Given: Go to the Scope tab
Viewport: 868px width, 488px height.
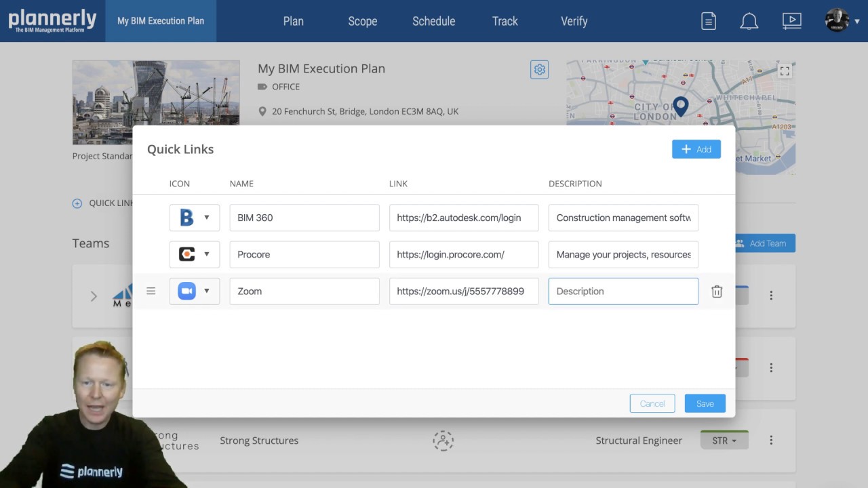Looking at the screenshot, I should 363,21.
